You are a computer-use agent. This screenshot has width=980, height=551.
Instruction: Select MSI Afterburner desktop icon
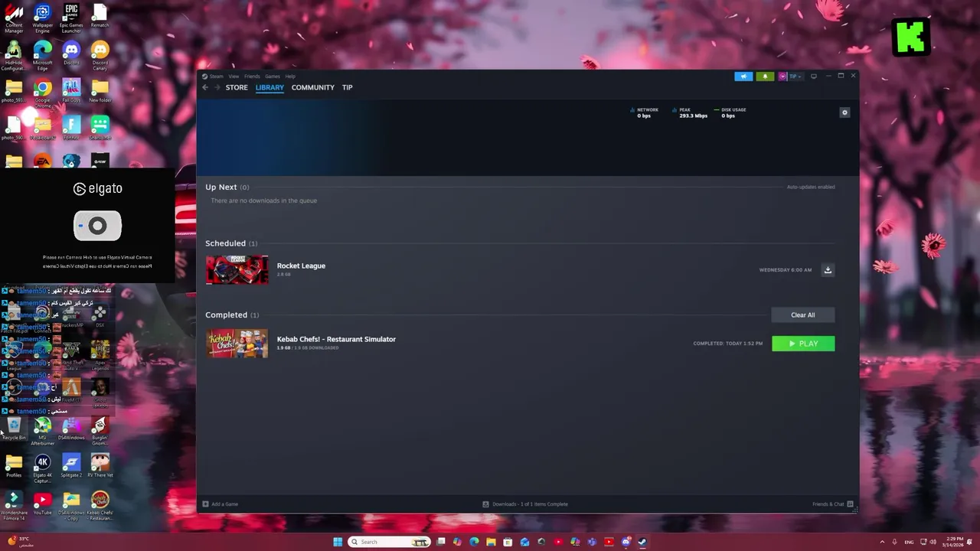[42, 431]
